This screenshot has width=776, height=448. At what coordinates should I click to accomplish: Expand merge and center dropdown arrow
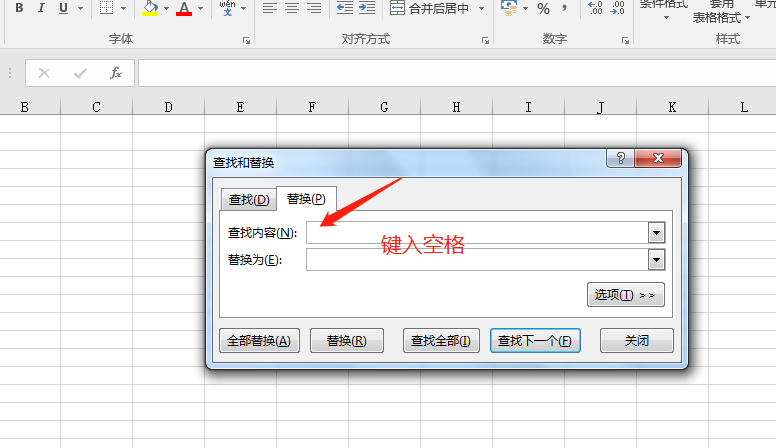tap(482, 8)
